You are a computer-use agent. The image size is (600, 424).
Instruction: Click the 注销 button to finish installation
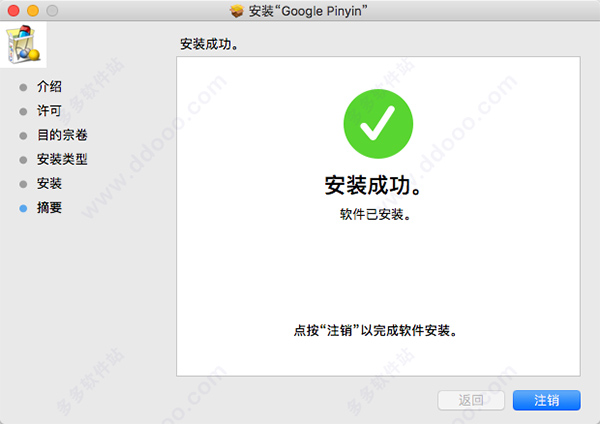[546, 400]
